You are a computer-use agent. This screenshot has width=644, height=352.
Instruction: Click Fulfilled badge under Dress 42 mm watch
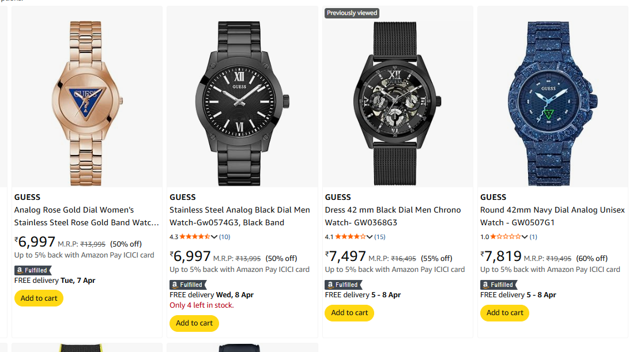click(x=343, y=285)
